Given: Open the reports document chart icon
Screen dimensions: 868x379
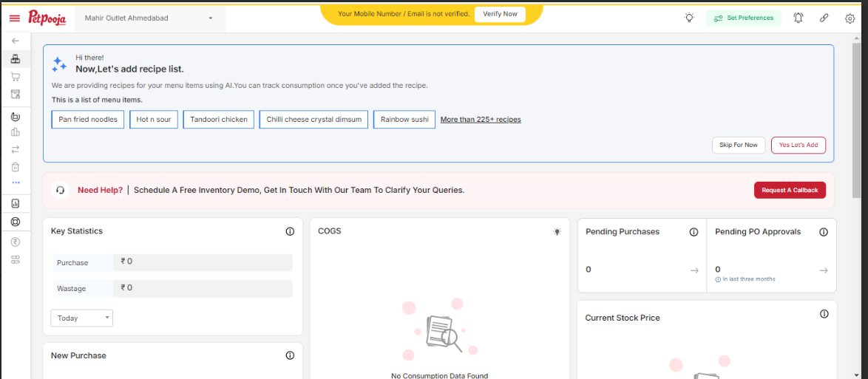Looking at the screenshot, I should (15, 204).
